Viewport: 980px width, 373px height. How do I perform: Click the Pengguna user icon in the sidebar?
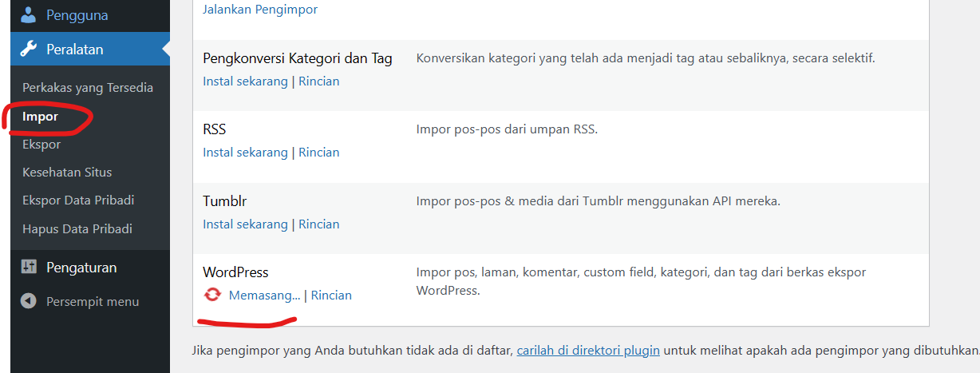(28, 14)
